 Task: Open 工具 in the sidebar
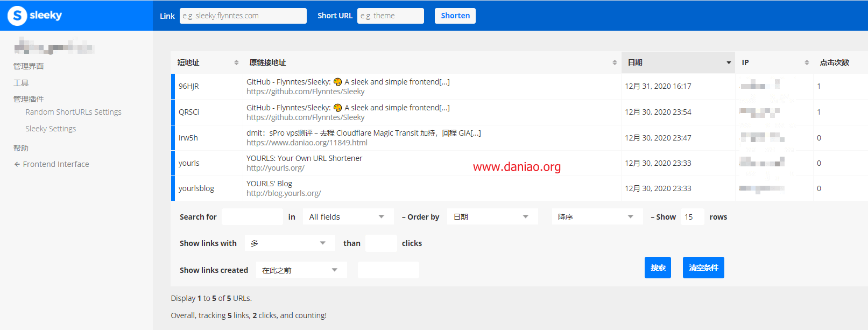click(x=21, y=83)
